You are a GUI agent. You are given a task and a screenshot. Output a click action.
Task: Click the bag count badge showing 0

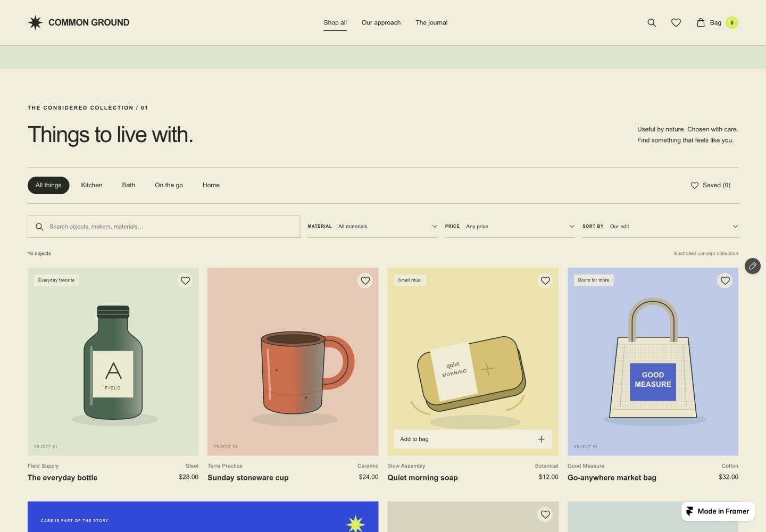click(x=732, y=22)
